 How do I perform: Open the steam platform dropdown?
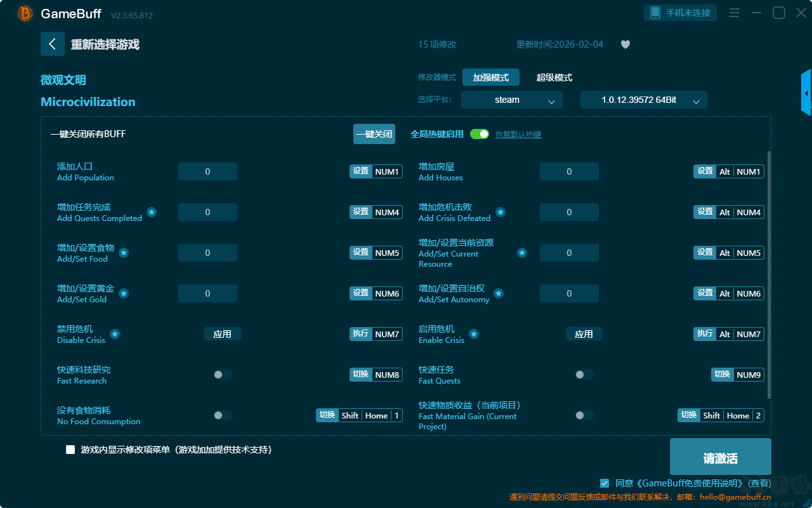[x=512, y=100]
